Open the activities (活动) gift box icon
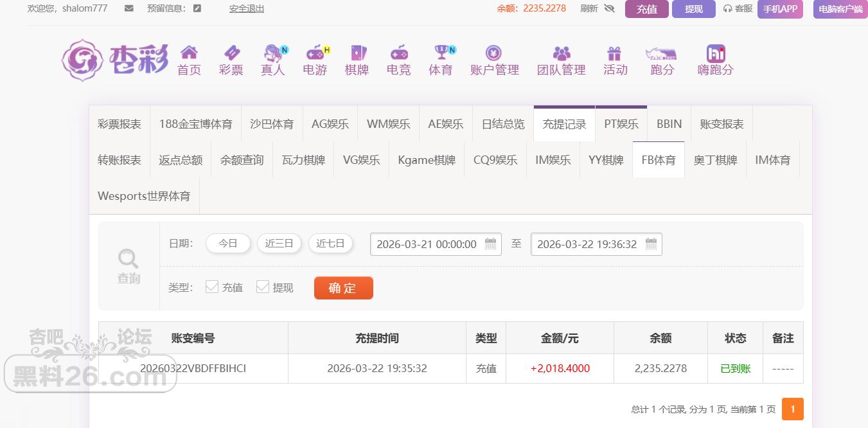The image size is (868, 428). [x=615, y=53]
